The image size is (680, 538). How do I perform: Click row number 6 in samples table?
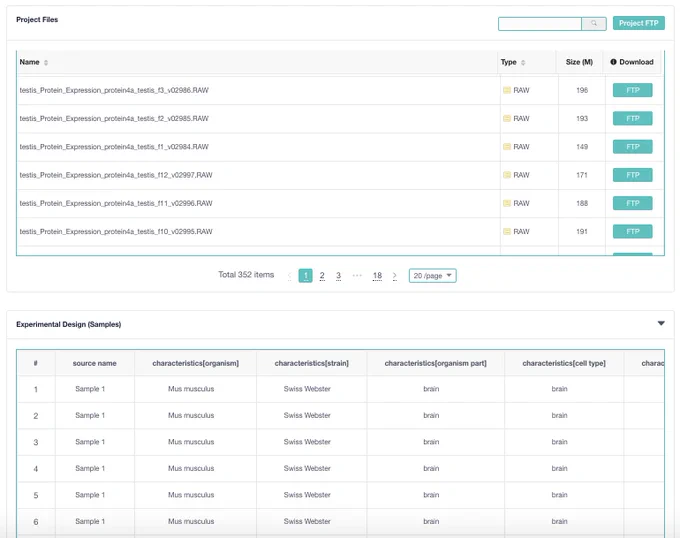pyautogui.click(x=36, y=522)
